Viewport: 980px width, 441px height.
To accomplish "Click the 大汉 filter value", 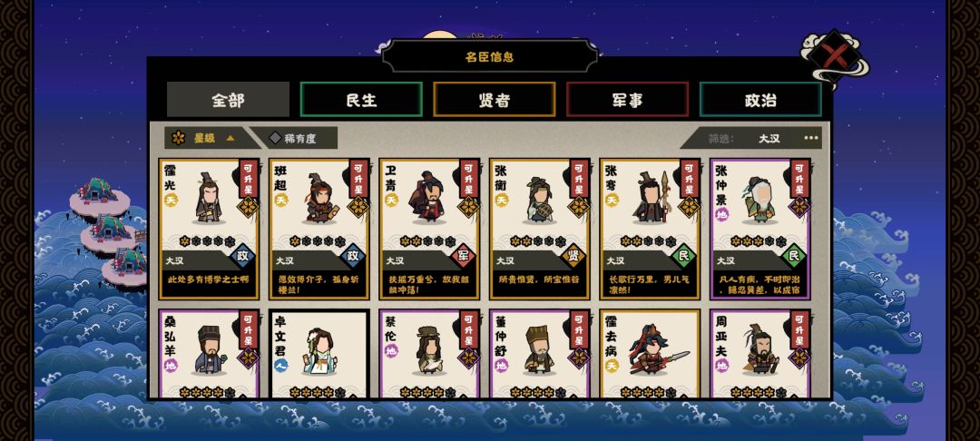I will pyautogui.click(x=769, y=139).
